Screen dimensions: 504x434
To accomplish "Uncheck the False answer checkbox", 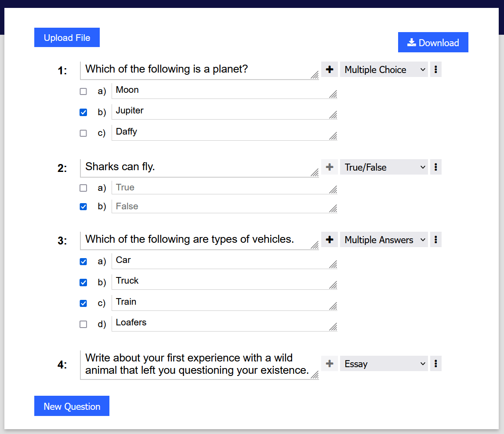I will [83, 207].
